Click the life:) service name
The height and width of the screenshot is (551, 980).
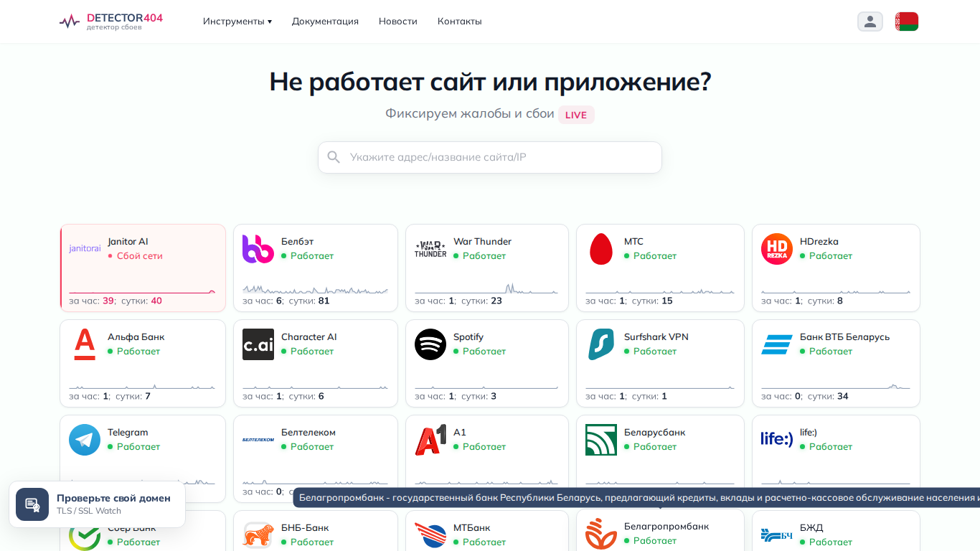(x=809, y=433)
